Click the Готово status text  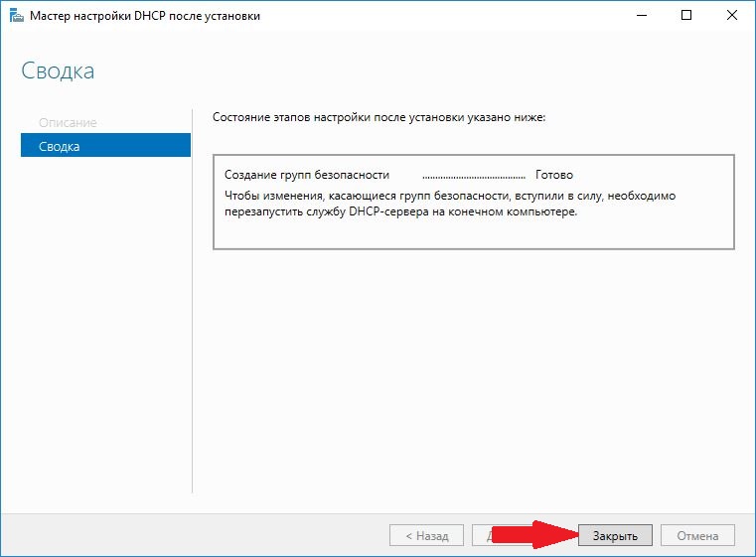coord(553,175)
